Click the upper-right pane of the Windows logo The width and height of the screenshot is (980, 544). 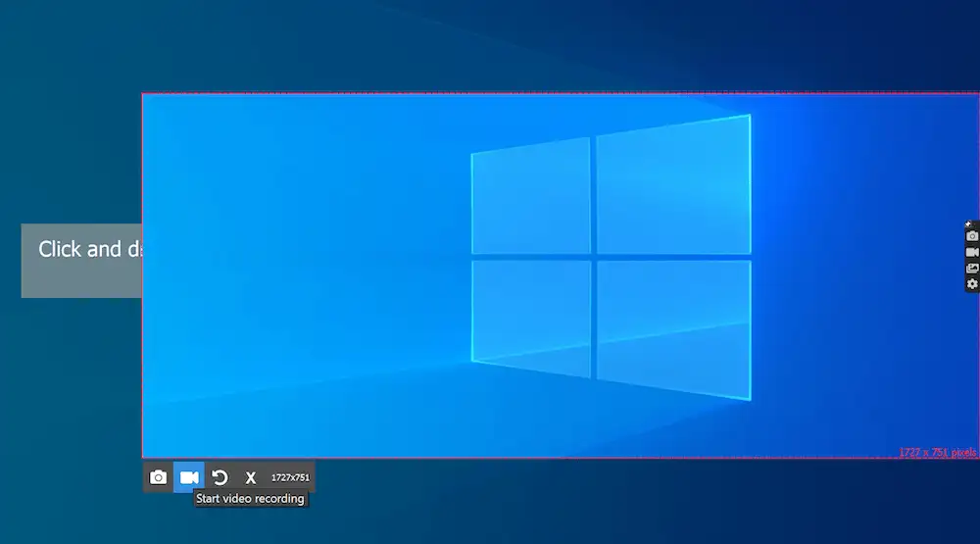click(674, 185)
